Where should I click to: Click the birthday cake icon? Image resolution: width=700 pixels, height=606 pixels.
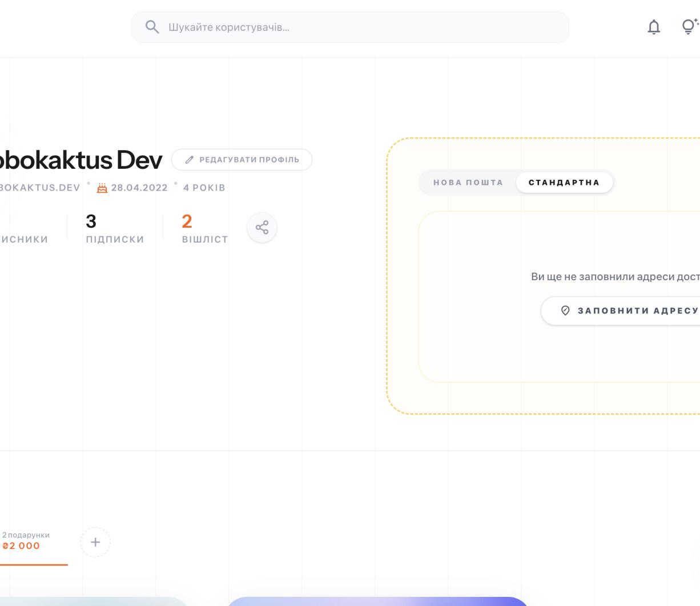[102, 188]
